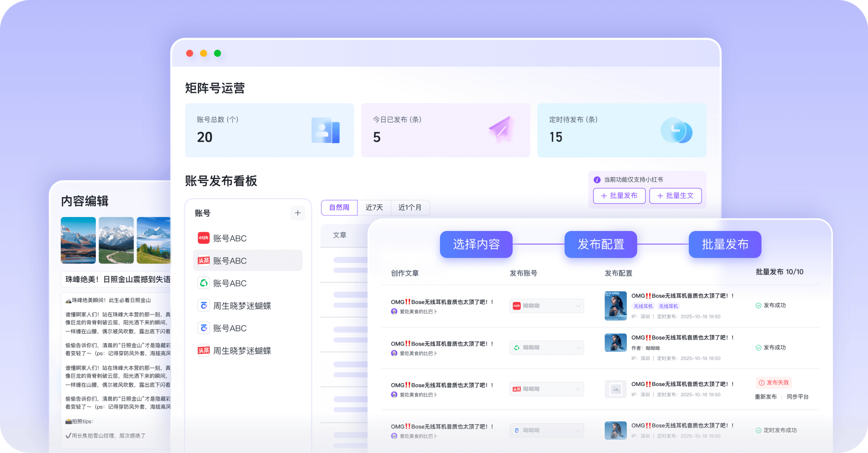This screenshot has width=868, height=453.
Task: Select the Xiaohongshu account 账号ABC
Action: (x=229, y=238)
